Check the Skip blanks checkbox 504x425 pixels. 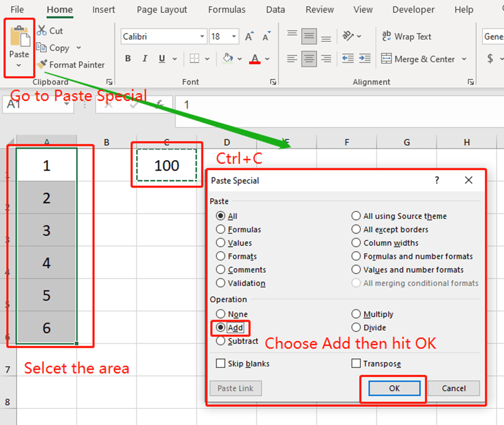point(220,363)
